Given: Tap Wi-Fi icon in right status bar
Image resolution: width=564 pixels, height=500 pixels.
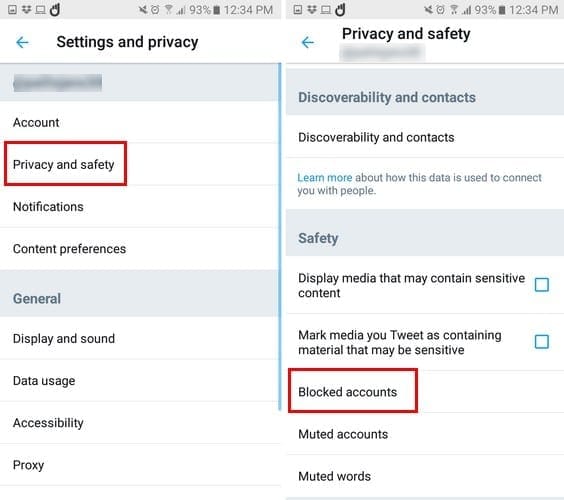Looking at the screenshot, I should coord(454,10).
